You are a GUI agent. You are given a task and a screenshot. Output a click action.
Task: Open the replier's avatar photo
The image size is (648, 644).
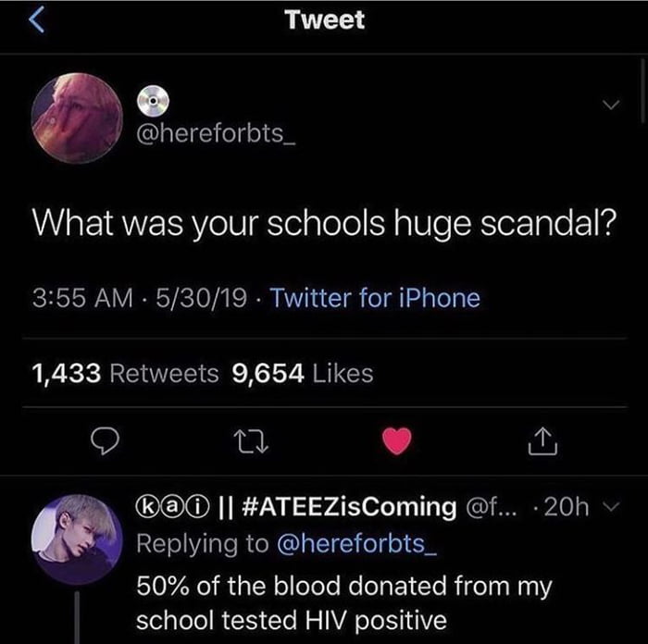[77, 539]
